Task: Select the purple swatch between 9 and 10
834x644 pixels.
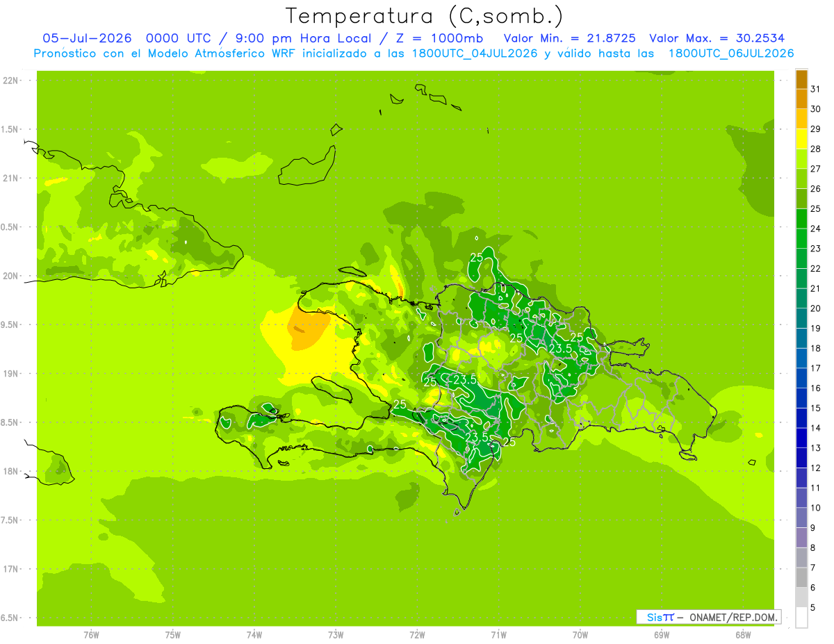Action: [x=801, y=518]
